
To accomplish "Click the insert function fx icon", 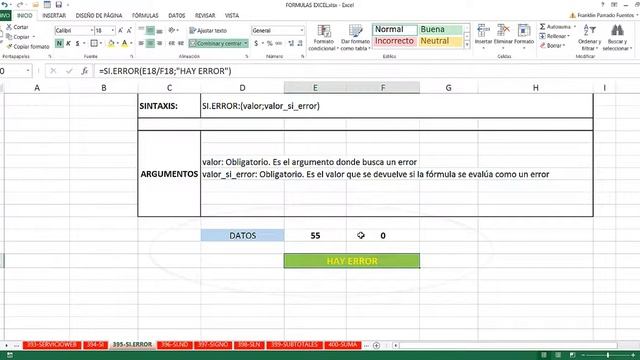I will tap(84, 71).
